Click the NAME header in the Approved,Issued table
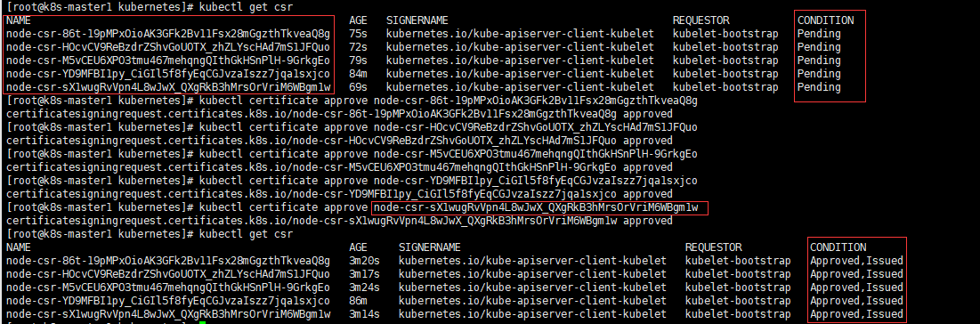Image resolution: width=980 pixels, height=324 pixels. click(18, 247)
